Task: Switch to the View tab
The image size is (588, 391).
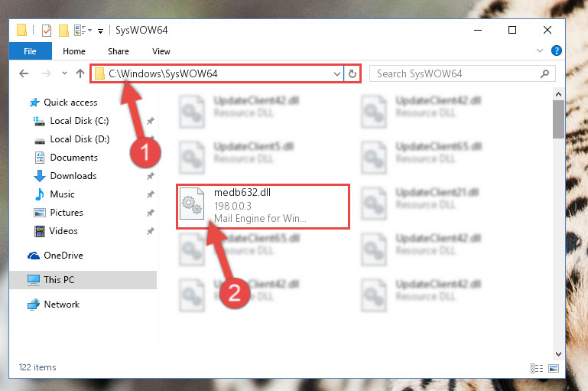Action: [x=161, y=51]
